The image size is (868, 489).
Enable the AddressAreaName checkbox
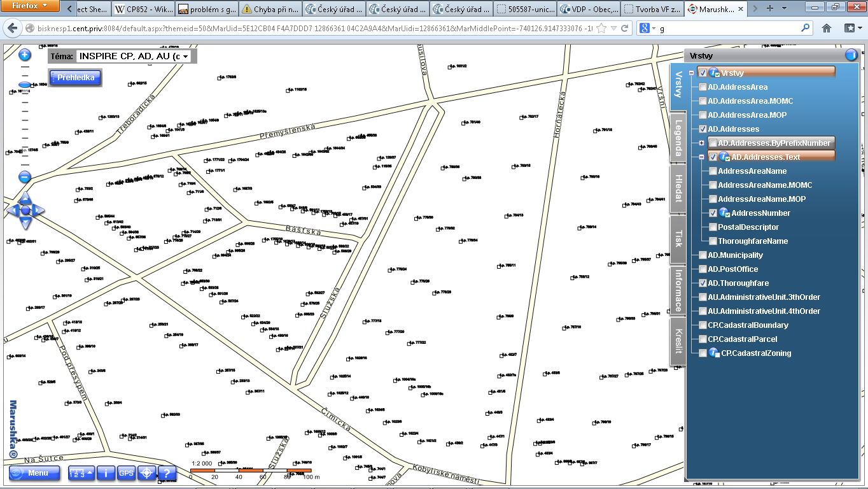point(713,171)
